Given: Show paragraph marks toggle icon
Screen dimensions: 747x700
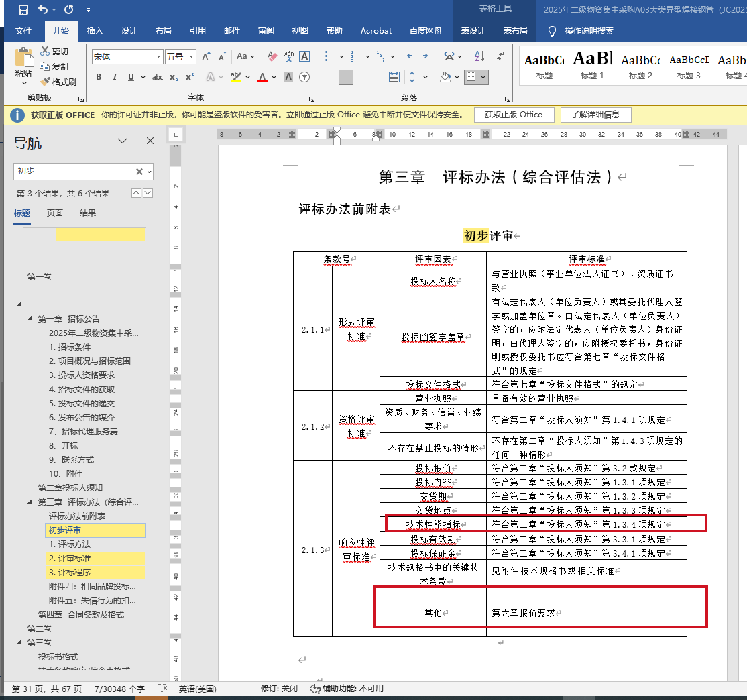Looking at the screenshot, I should click(x=500, y=57).
